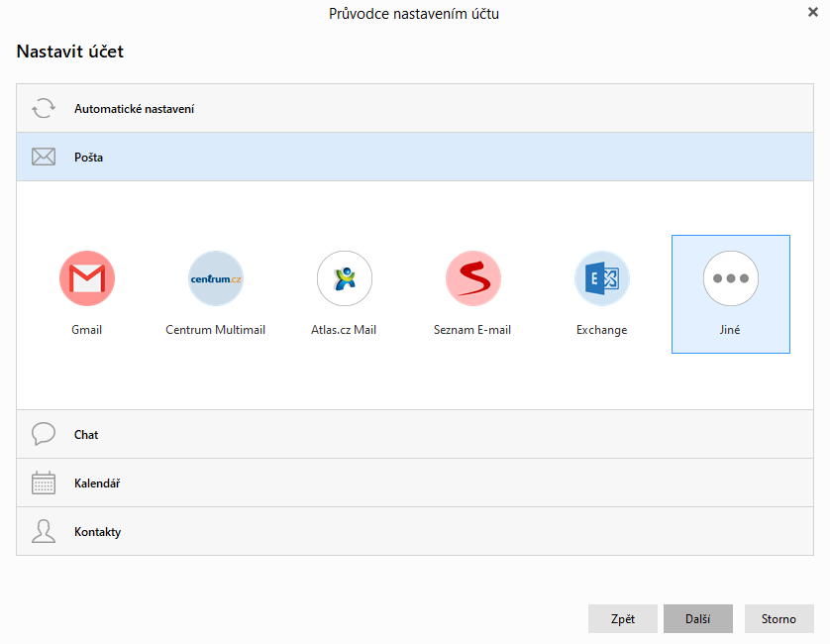Close the account setup wizard window
Screen dimensions: 830x644
coord(812,12)
